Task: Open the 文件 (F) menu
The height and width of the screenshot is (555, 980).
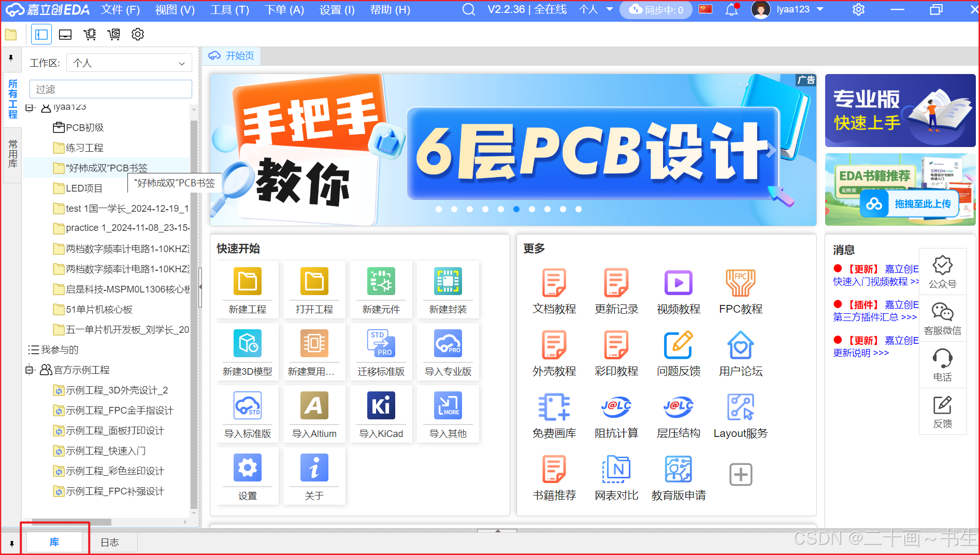Action: 120,10
